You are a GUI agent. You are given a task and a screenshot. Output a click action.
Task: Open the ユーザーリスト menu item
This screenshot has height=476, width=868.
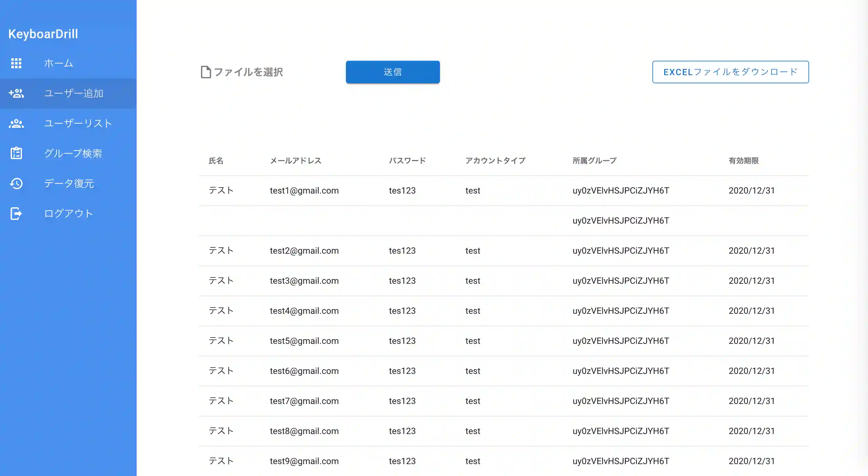78,124
